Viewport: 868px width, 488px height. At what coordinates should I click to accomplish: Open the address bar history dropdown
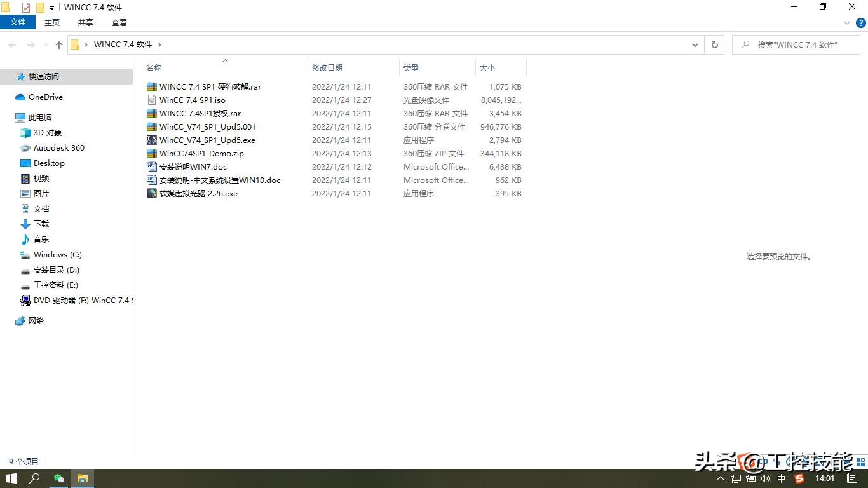[x=695, y=44]
